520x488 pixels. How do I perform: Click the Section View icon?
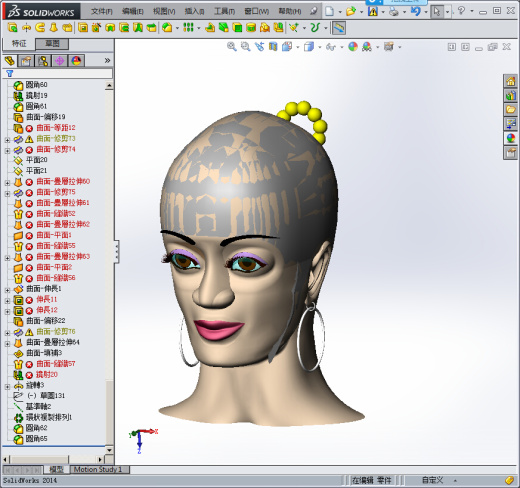273,47
